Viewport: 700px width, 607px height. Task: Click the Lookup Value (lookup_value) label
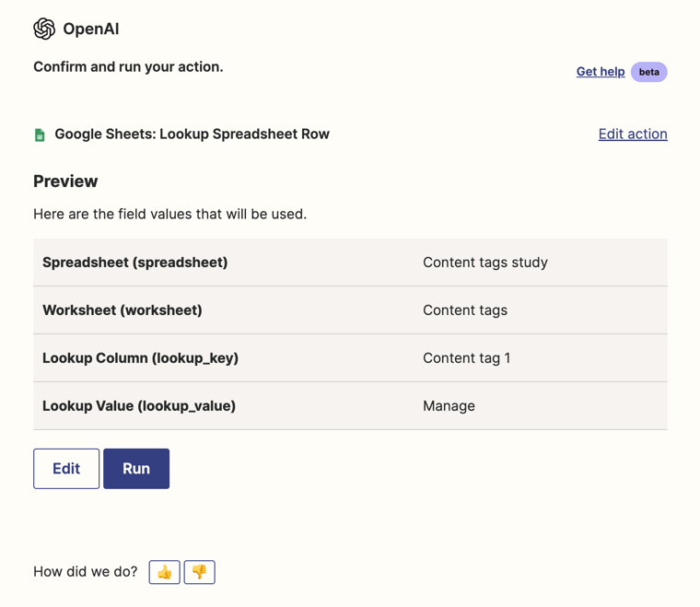[139, 406]
